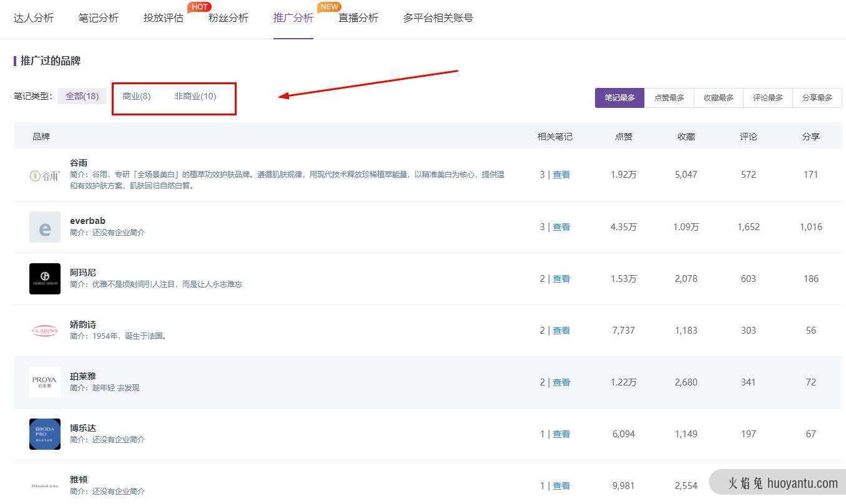Viewport: 846px width, 504px height.
Task: View related notes for everbab
Action: pos(561,227)
